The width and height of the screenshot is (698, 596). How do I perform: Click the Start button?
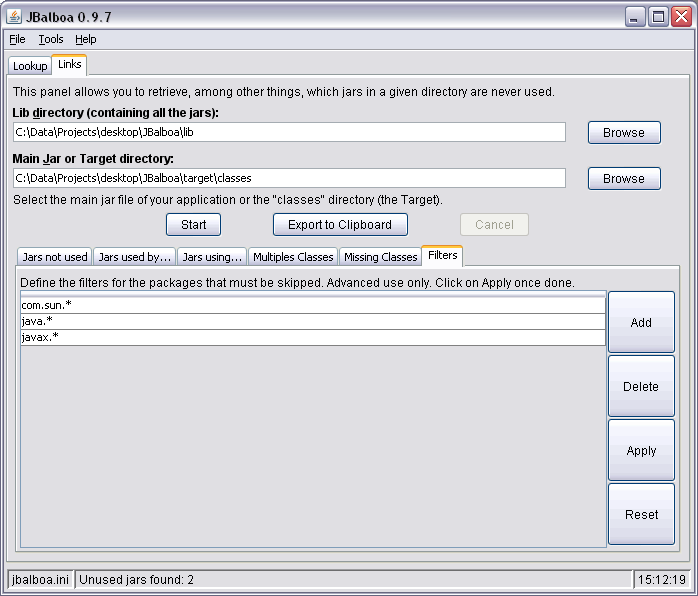point(194,225)
